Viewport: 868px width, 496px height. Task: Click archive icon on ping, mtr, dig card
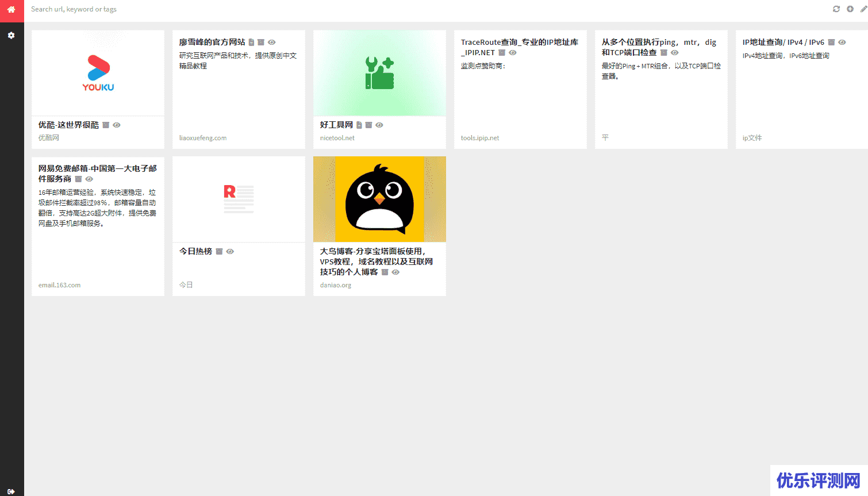pos(664,52)
